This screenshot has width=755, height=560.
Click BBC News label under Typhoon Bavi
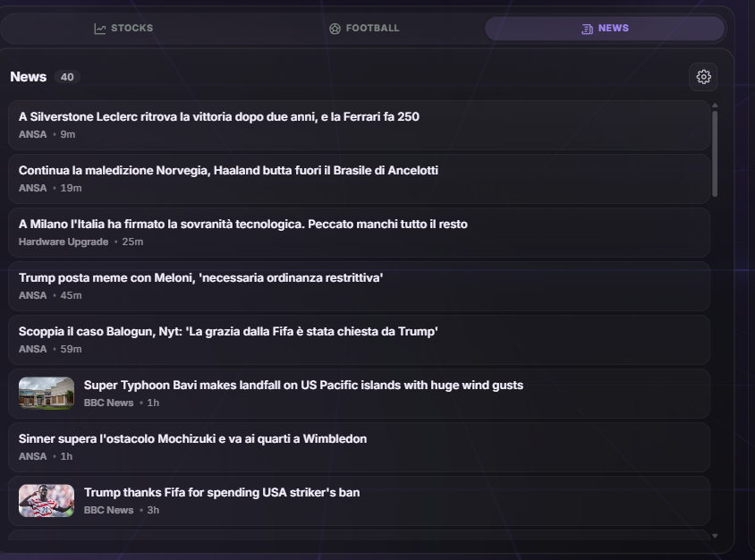108,403
